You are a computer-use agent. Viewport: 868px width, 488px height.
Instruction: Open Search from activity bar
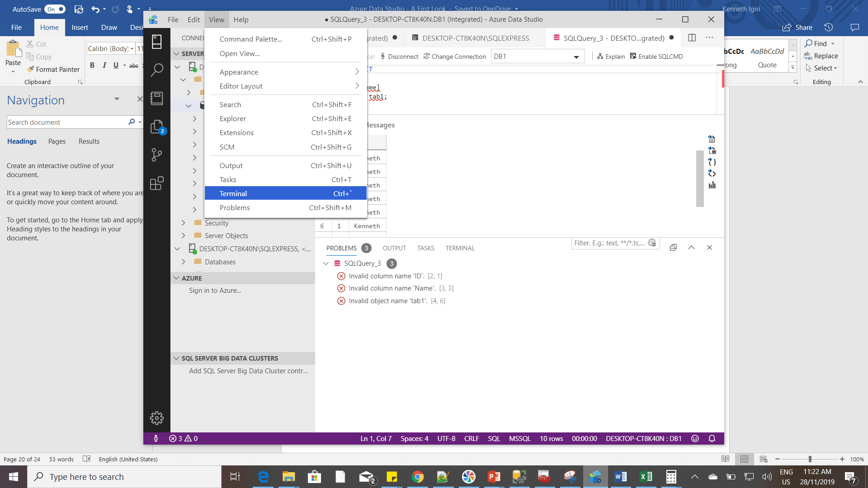[x=156, y=70]
